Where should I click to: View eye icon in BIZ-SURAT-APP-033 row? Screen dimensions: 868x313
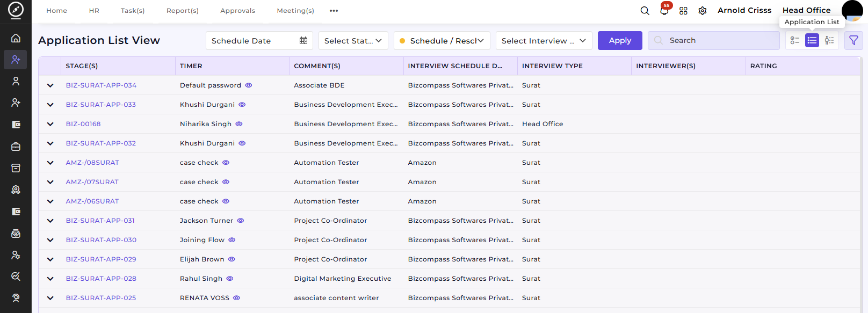[x=242, y=105]
